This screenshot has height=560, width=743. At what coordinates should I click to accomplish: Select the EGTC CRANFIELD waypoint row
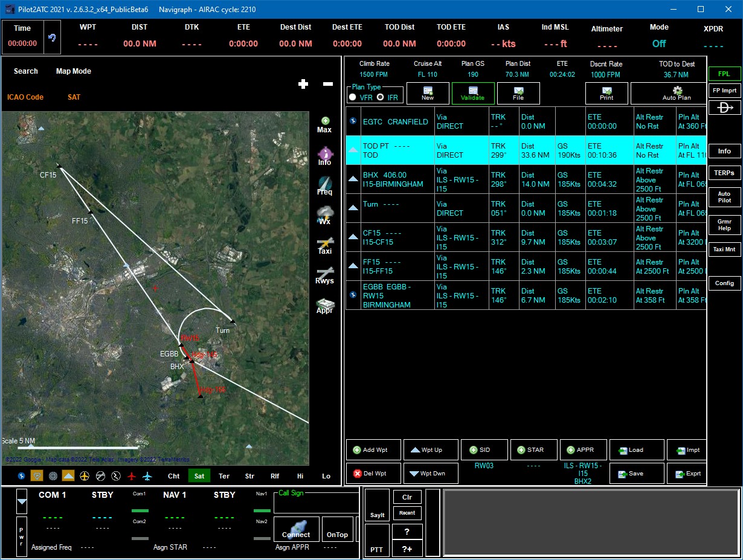(x=526, y=121)
